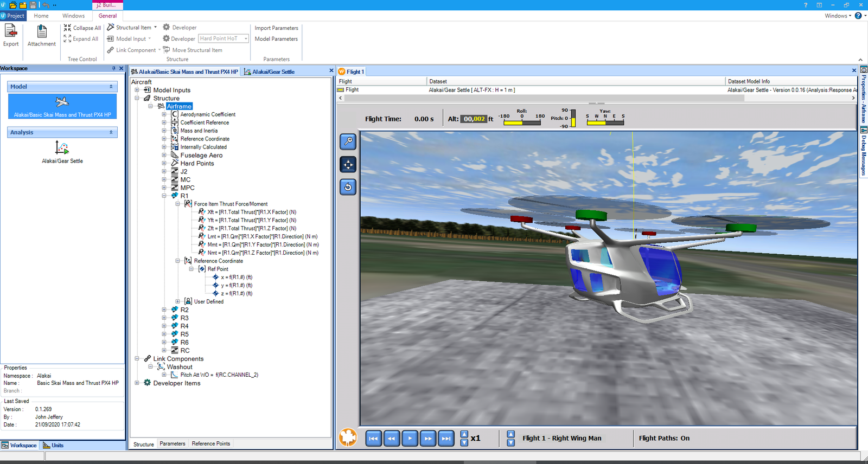
Task: Activate the pan arrows tool in flight view
Action: [x=348, y=164]
